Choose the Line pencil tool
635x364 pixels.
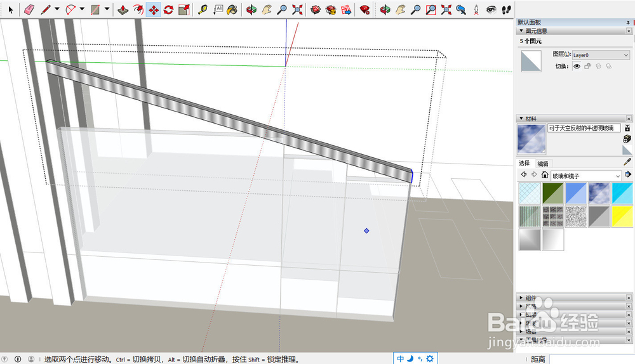click(x=45, y=10)
